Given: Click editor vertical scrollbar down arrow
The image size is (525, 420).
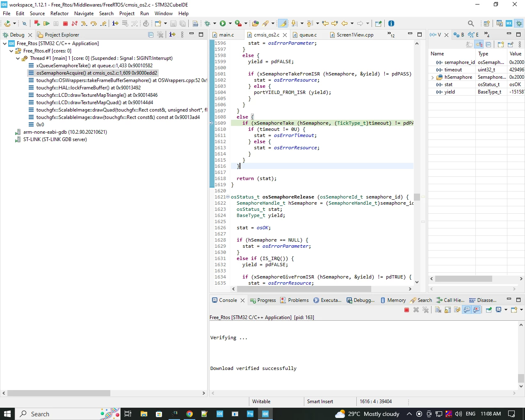Looking at the screenshot, I should pos(417,282).
